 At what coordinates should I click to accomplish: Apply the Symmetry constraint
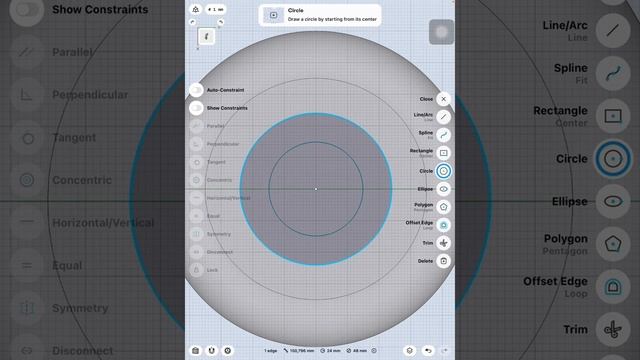[196, 234]
